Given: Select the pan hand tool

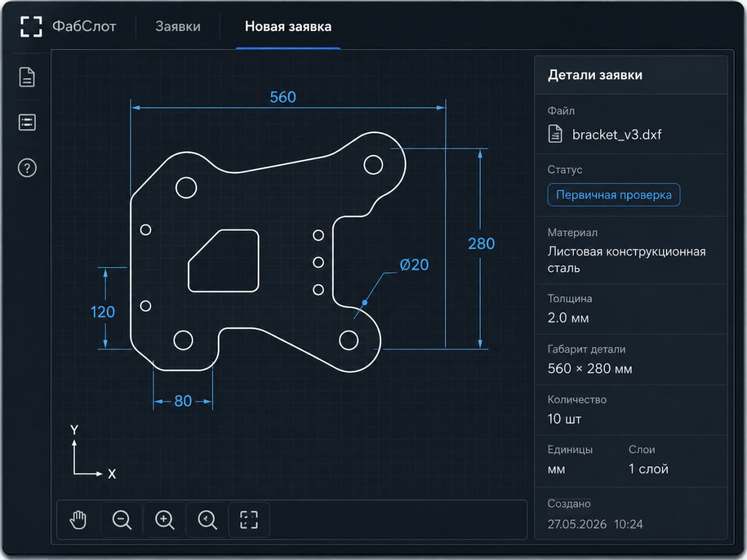Looking at the screenshot, I should click(78, 519).
